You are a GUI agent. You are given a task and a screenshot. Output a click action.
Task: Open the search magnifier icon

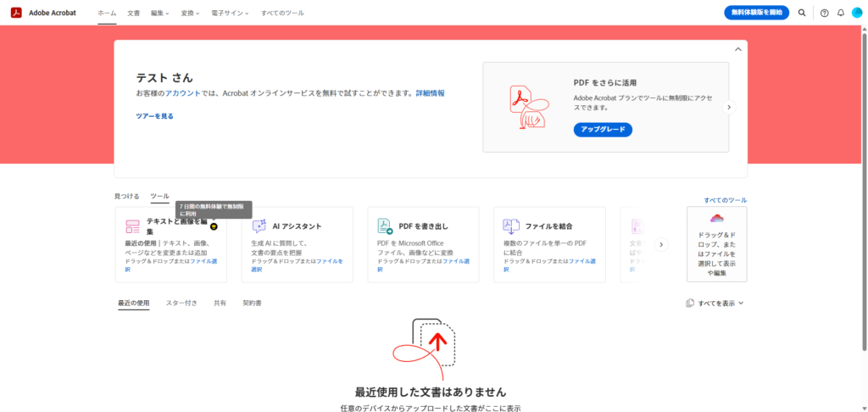coord(802,13)
